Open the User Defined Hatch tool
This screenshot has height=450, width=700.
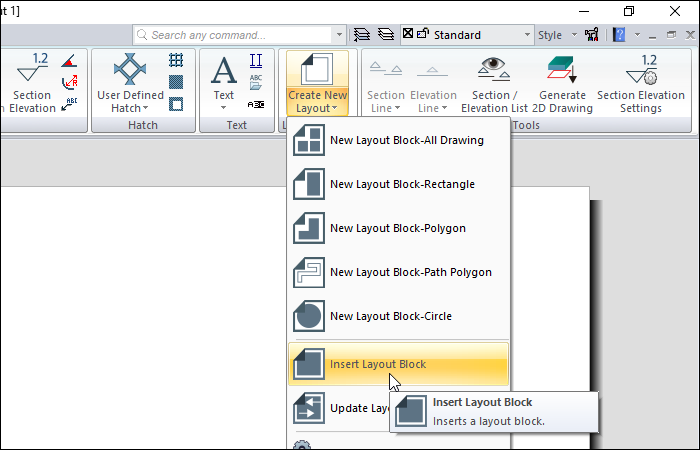tap(130, 83)
